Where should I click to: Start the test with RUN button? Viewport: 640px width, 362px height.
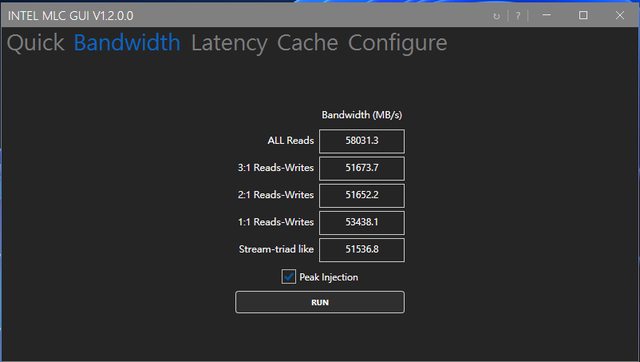click(x=320, y=302)
